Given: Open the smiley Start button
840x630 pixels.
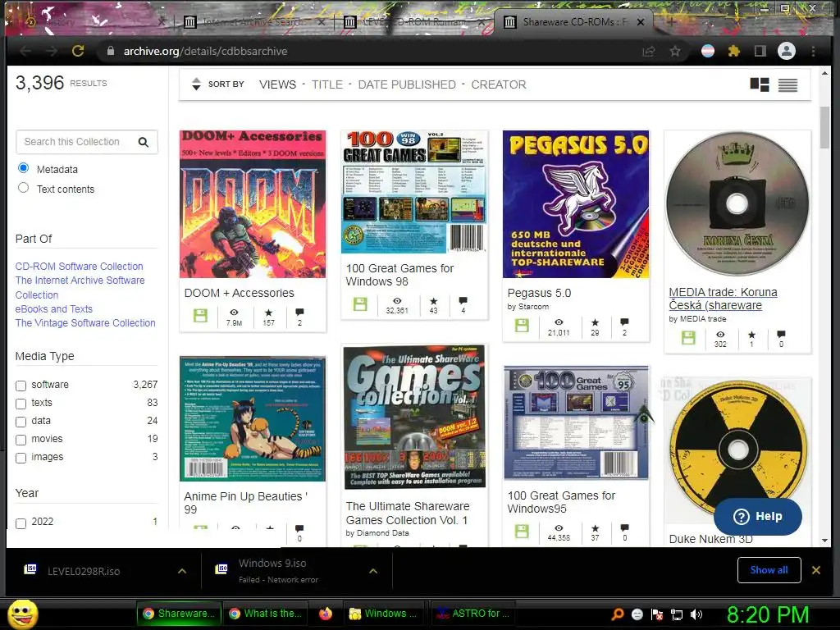Looking at the screenshot, I should [x=23, y=614].
